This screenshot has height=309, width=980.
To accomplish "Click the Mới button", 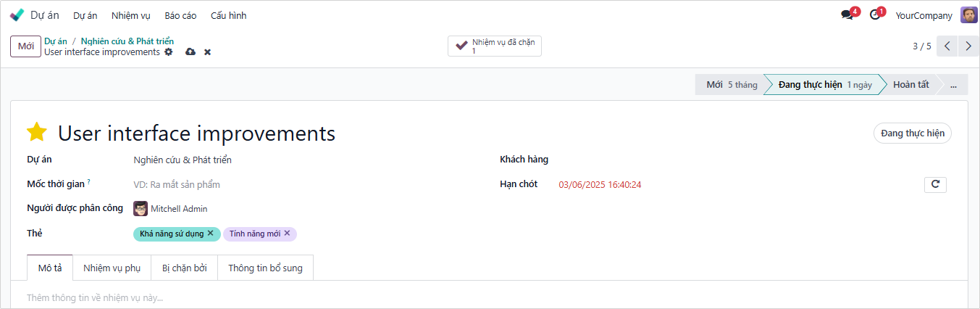I will click(x=25, y=46).
